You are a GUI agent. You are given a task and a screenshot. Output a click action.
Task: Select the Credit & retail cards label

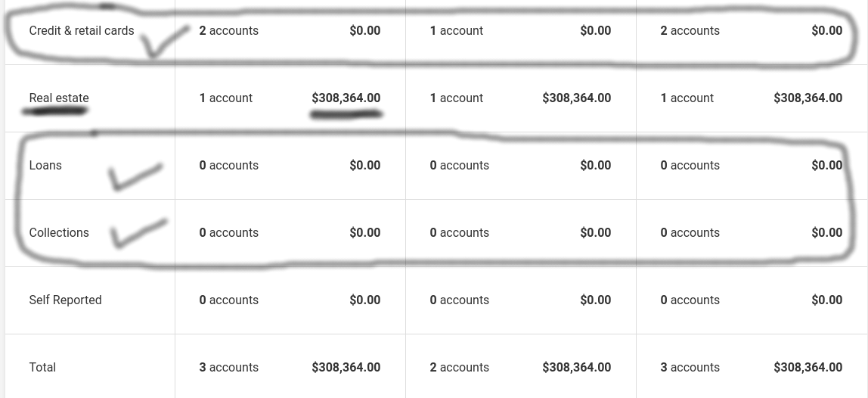coord(82,31)
